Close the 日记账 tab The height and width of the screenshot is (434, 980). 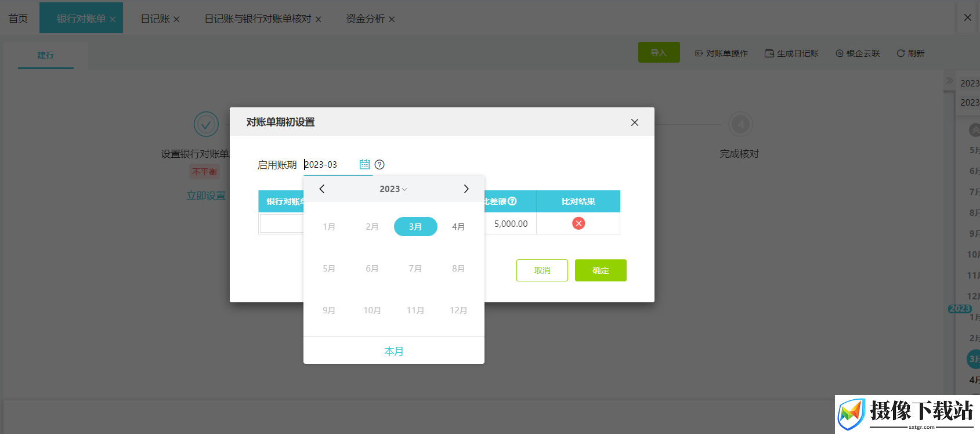click(176, 20)
